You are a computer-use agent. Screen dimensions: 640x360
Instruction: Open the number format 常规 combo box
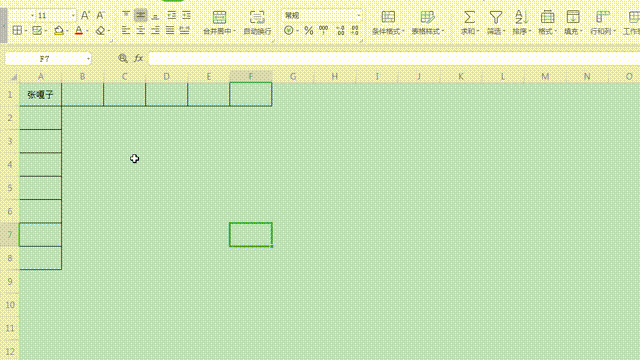(x=321, y=16)
